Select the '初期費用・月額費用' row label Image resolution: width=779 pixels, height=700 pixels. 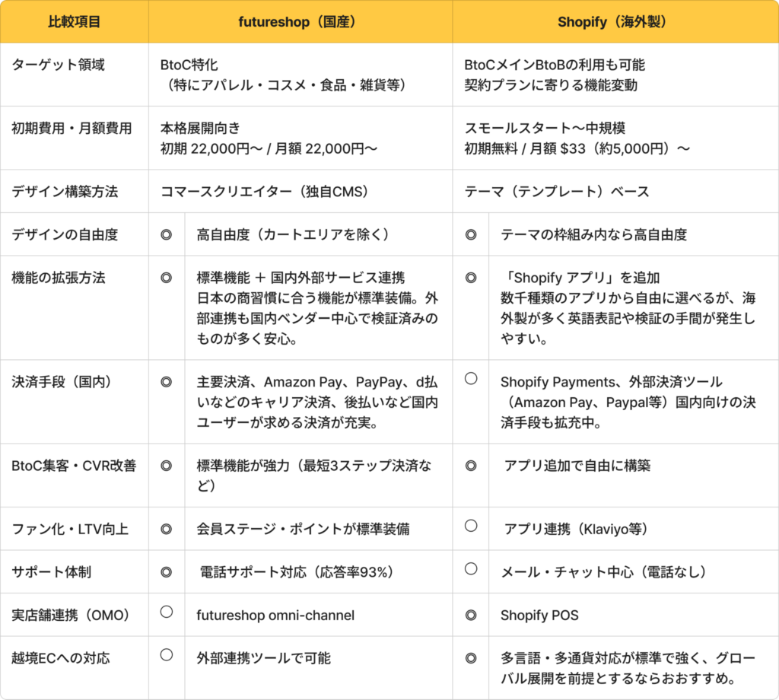[x=72, y=128]
